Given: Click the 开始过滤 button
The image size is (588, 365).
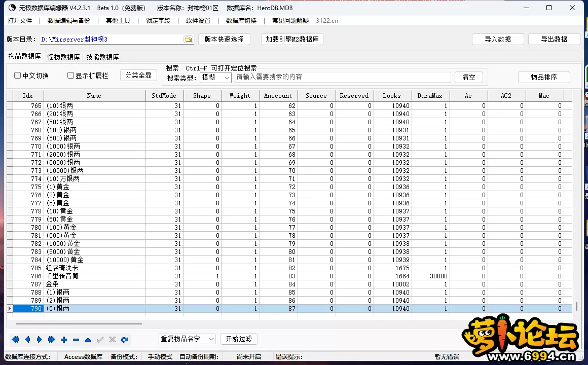Looking at the screenshot, I should coord(239,339).
